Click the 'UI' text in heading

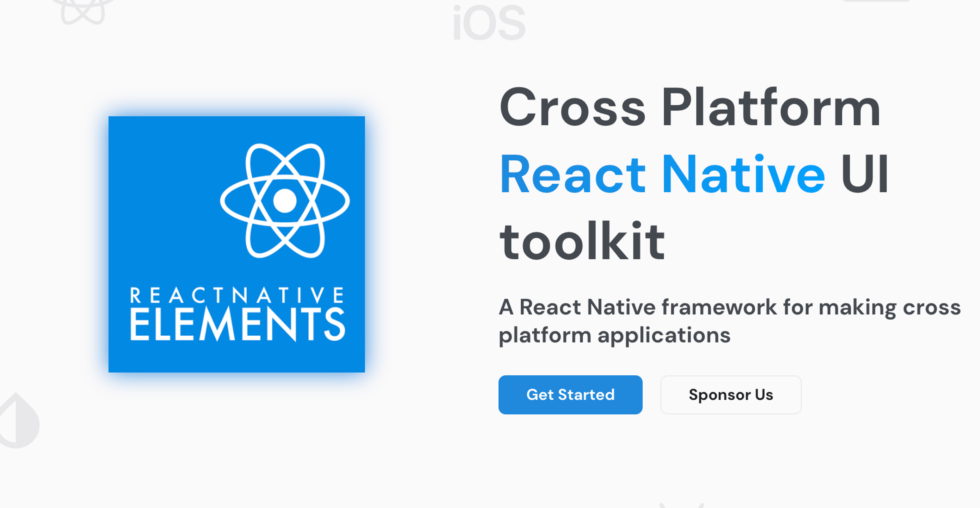(864, 174)
